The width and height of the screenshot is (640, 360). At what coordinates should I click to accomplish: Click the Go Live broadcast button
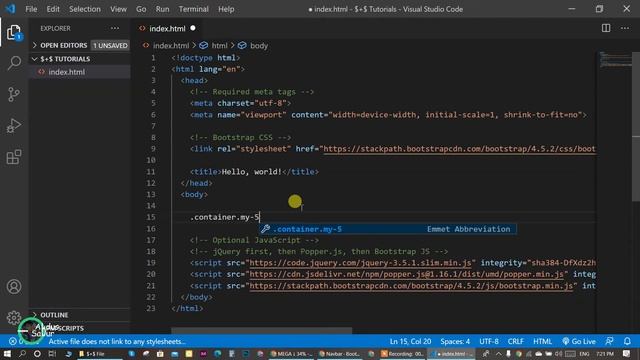point(579,341)
